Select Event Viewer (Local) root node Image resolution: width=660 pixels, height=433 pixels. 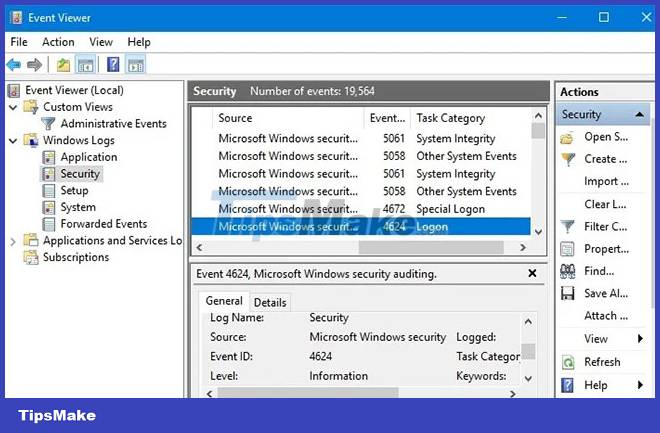tap(74, 90)
